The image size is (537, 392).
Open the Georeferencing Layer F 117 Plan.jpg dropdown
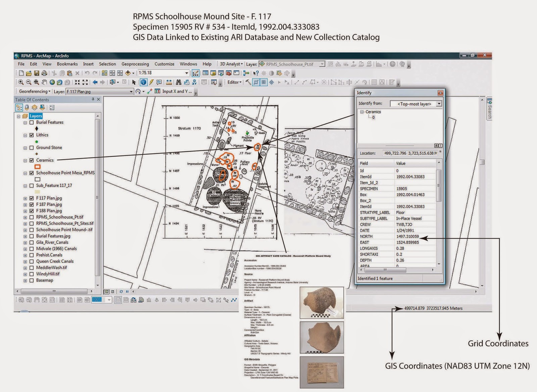point(131,92)
